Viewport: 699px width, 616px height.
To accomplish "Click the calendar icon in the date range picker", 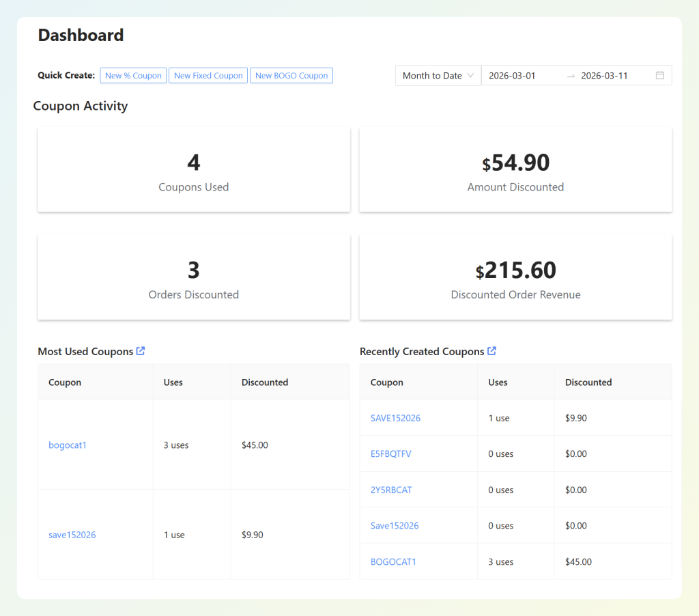I will [659, 75].
